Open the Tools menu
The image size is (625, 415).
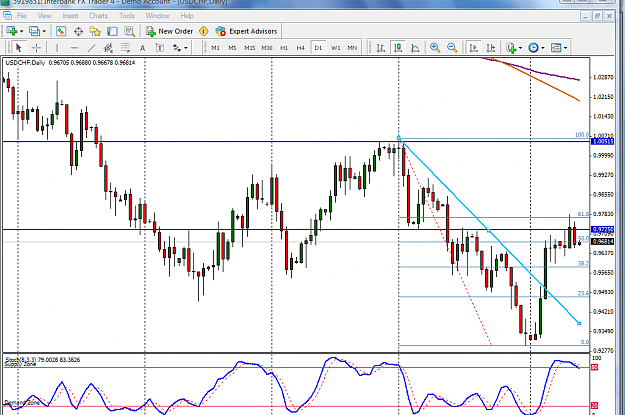pos(127,16)
